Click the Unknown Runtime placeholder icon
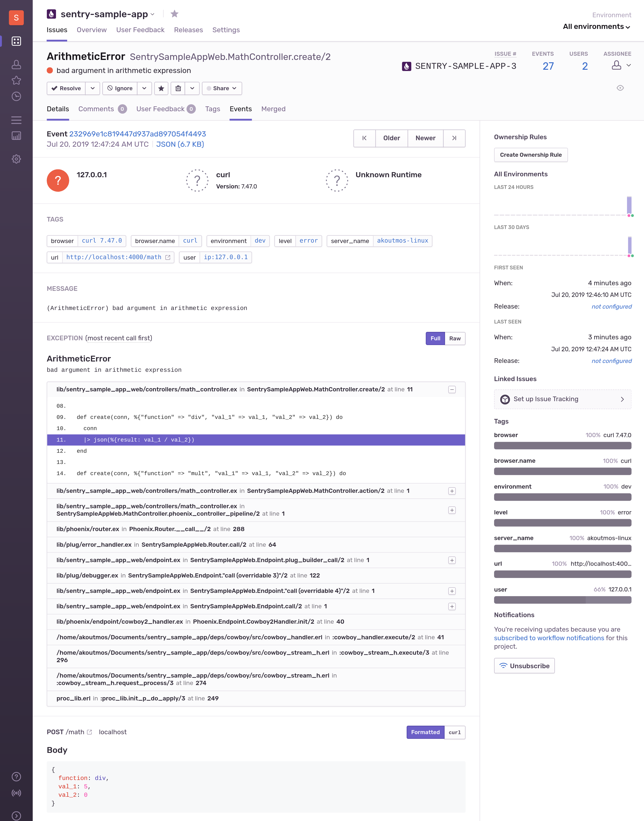The image size is (644, 821). pyautogui.click(x=337, y=180)
